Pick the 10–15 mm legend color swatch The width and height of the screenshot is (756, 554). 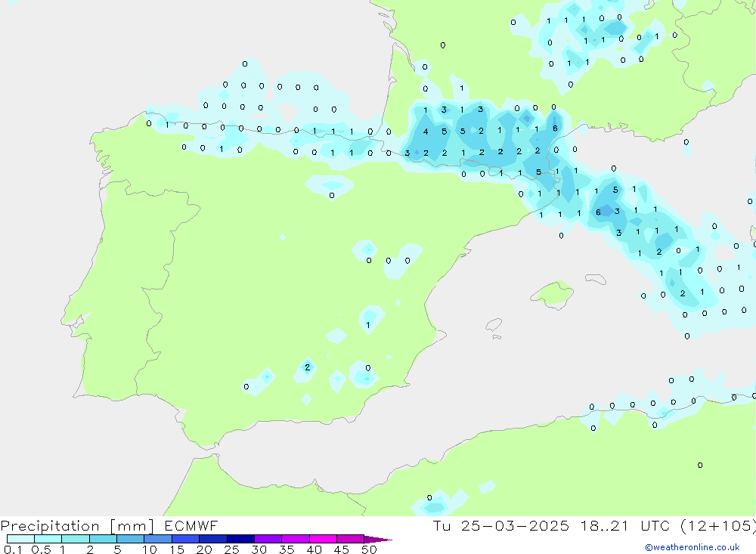point(158,539)
